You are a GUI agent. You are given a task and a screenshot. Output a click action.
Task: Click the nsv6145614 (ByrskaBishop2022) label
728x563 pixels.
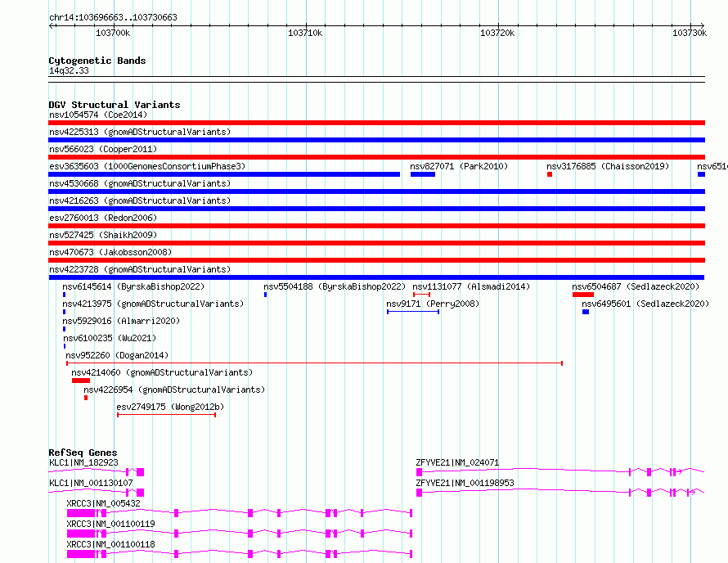point(133,286)
